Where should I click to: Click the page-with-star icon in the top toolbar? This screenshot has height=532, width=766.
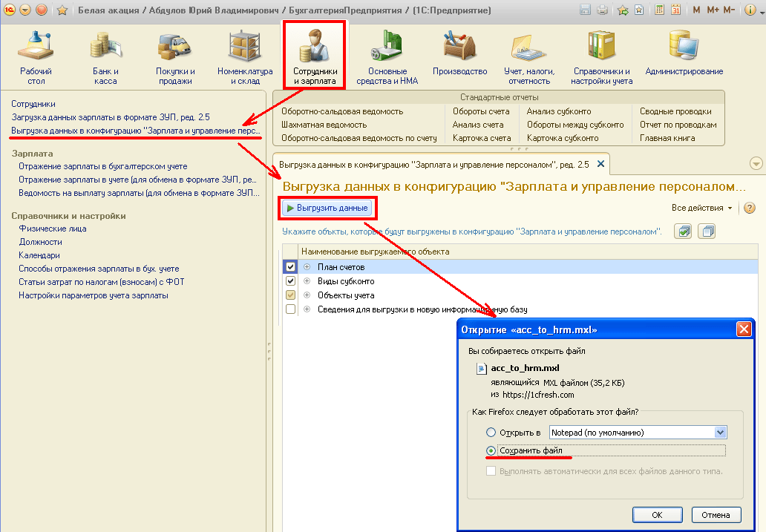tap(639, 10)
